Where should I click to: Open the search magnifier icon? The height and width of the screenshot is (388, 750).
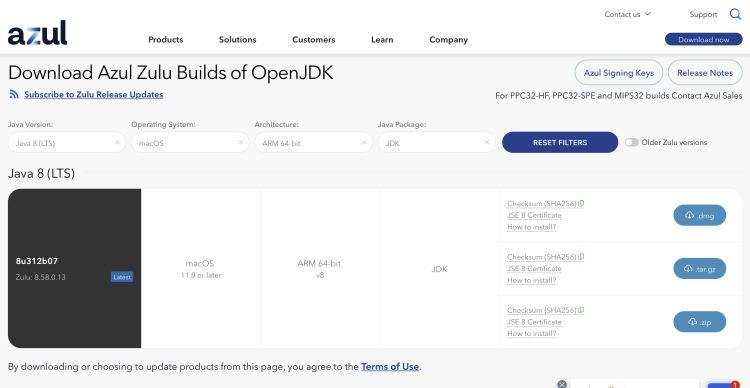click(735, 14)
